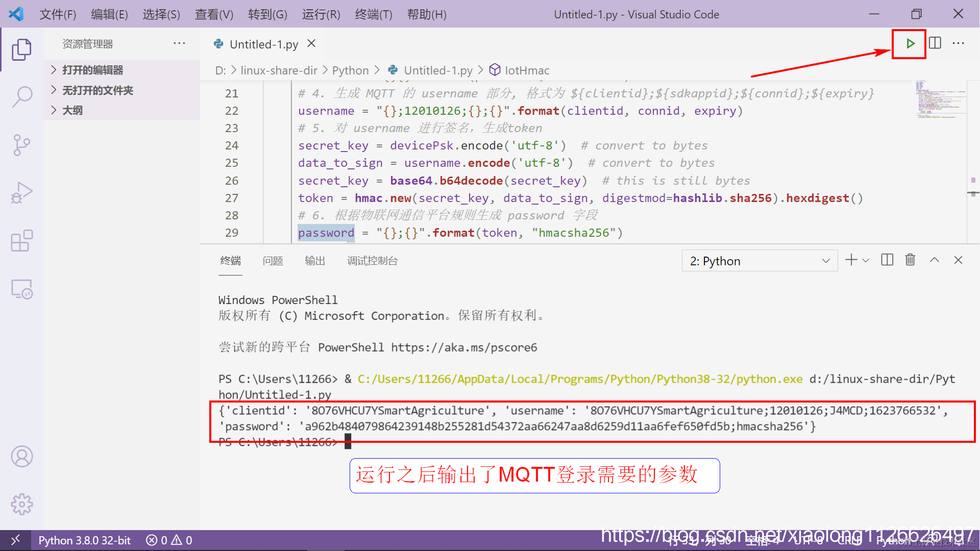980x551 pixels.
Task: Click line number 24 in the gutter
Action: pyautogui.click(x=232, y=145)
